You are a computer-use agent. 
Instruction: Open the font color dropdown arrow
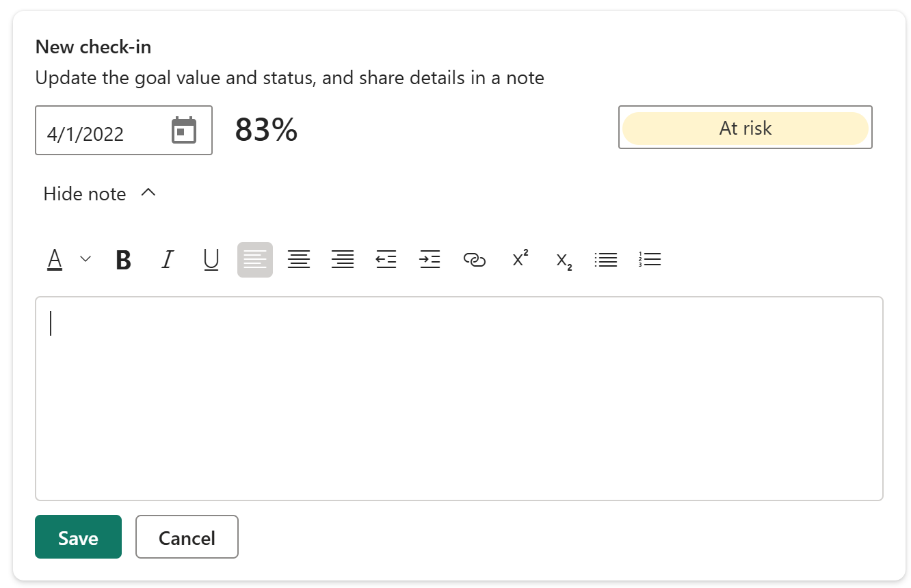[85, 259]
